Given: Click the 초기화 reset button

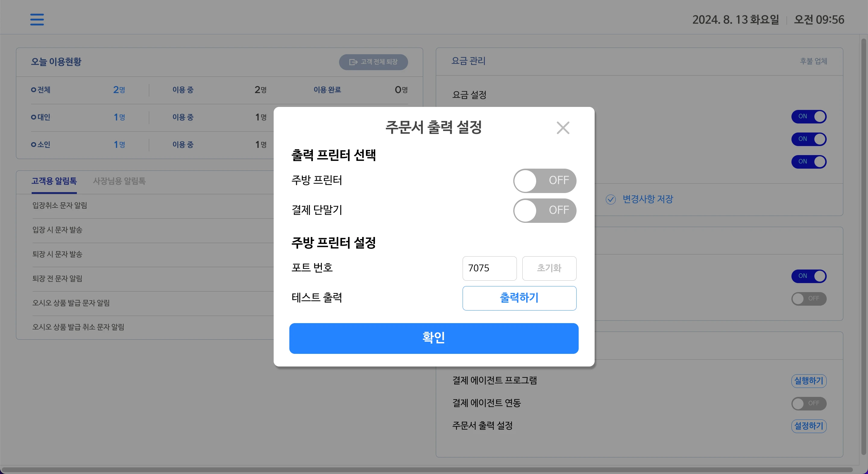Looking at the screenshot, I should tap(549, 268).
